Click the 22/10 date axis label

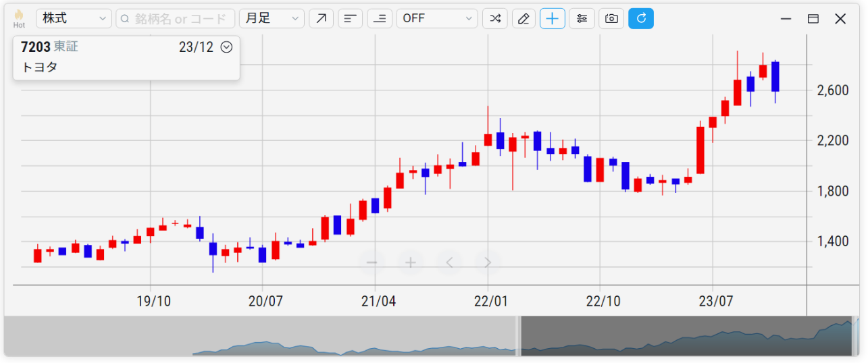coord(603,301)
